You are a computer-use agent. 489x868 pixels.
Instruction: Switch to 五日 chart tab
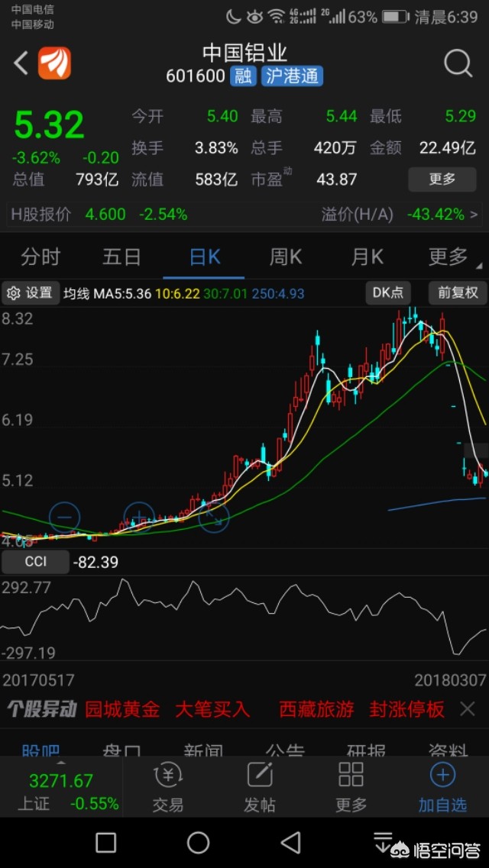121,257
